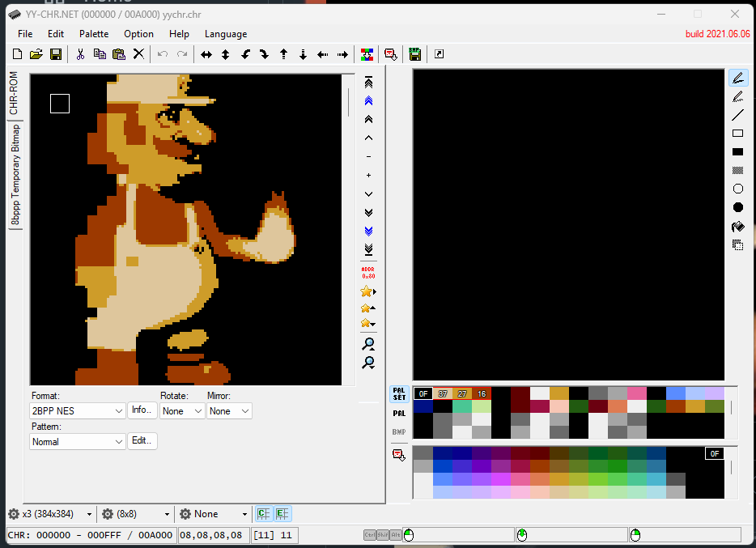Shift pattern right with the right arrow icon

coord(342,54)
